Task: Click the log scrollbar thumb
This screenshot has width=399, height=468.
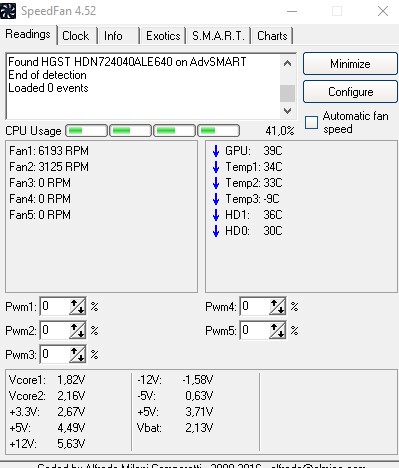Action: [x=287, y=93]
